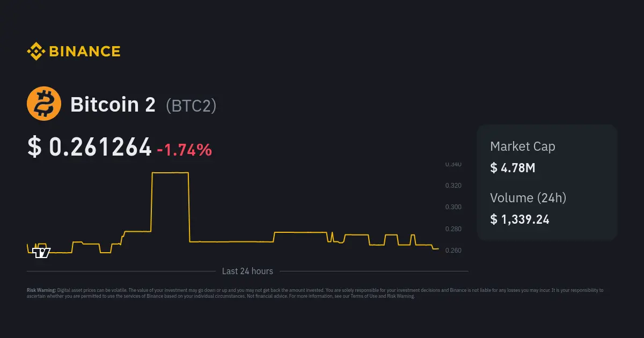Click the Volume (24h) label

pyautogui.click(x=528, y=198)
